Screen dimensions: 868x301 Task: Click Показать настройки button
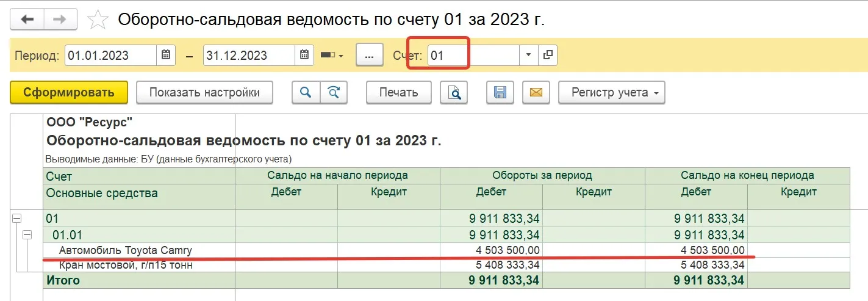(204, 93)
